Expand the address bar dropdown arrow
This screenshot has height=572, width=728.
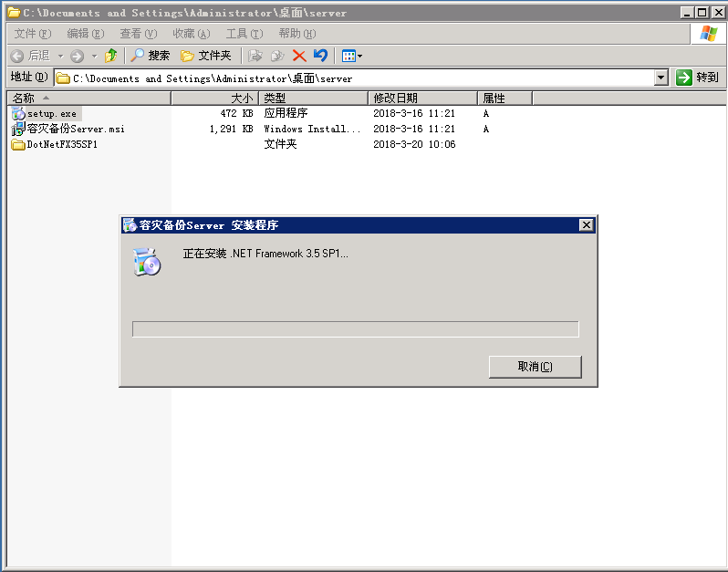click(661, 78)
